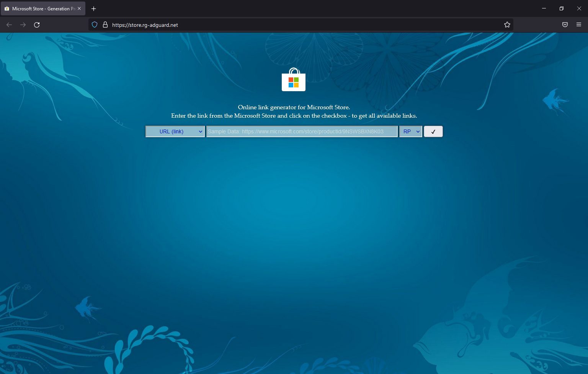
Task: Click the 'Online link generator for Microsoft Store.' text
Action: pos(294,107)
